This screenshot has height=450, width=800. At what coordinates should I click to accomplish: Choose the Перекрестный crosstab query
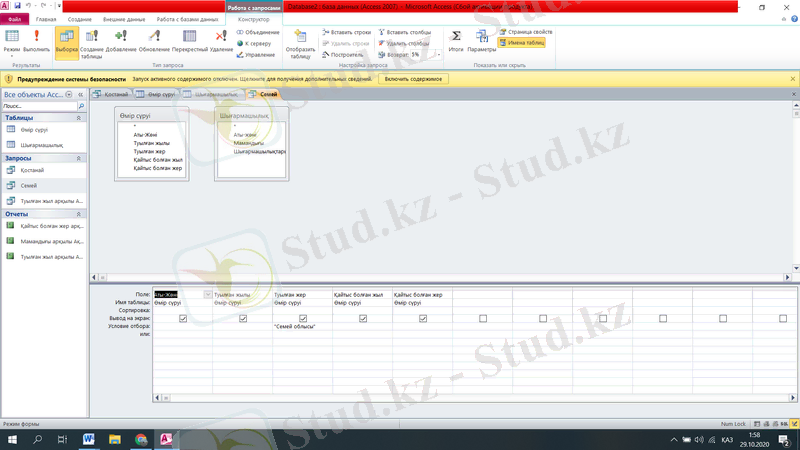point(190,41)
